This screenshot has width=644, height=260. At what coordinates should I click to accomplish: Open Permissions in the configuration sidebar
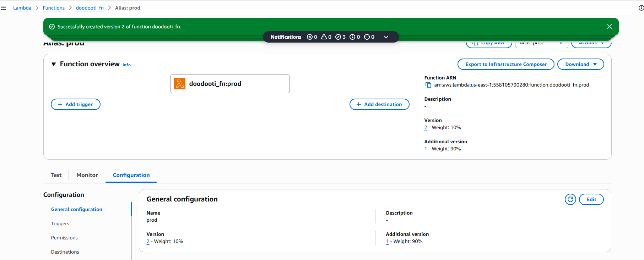tap(64, 238)
